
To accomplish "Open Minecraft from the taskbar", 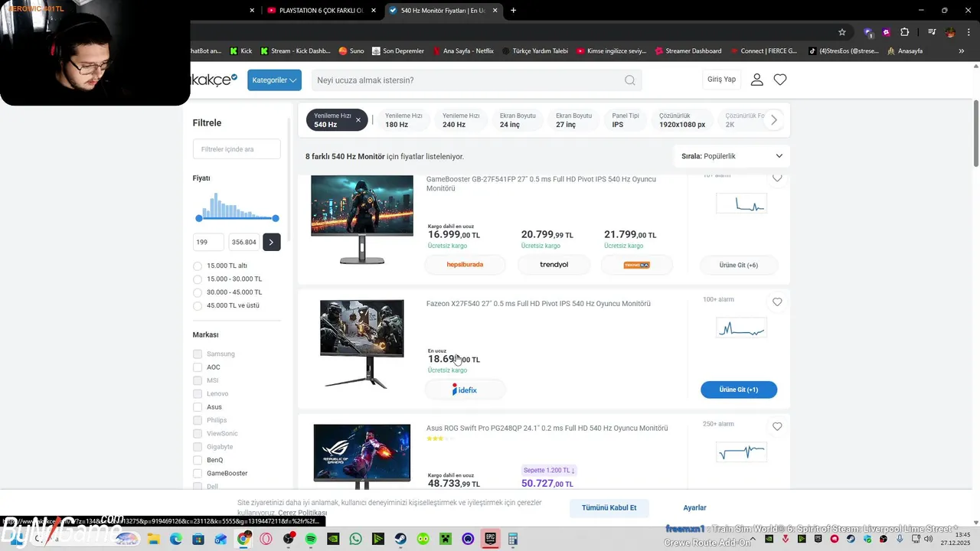I will [x=446, y=539].
